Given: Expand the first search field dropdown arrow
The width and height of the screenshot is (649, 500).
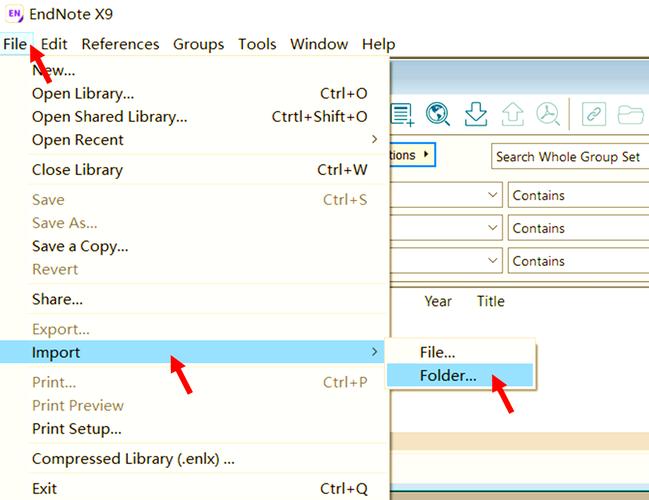Looking at the screenshot, I should coord(493,196).
